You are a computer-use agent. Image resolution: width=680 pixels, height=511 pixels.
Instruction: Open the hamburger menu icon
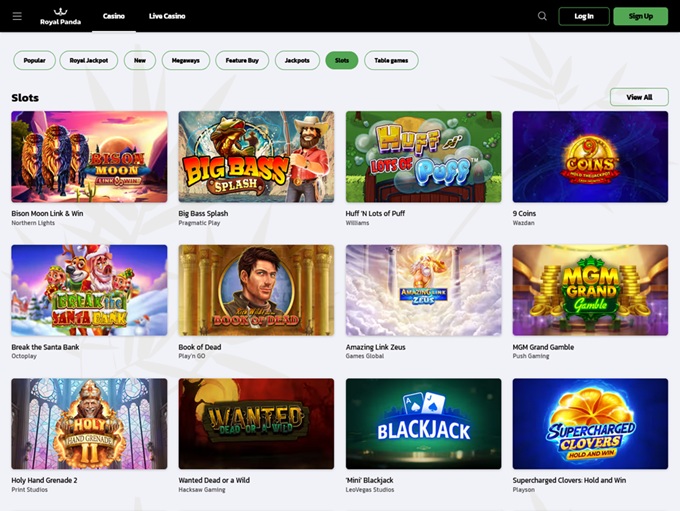coord(17,16)
